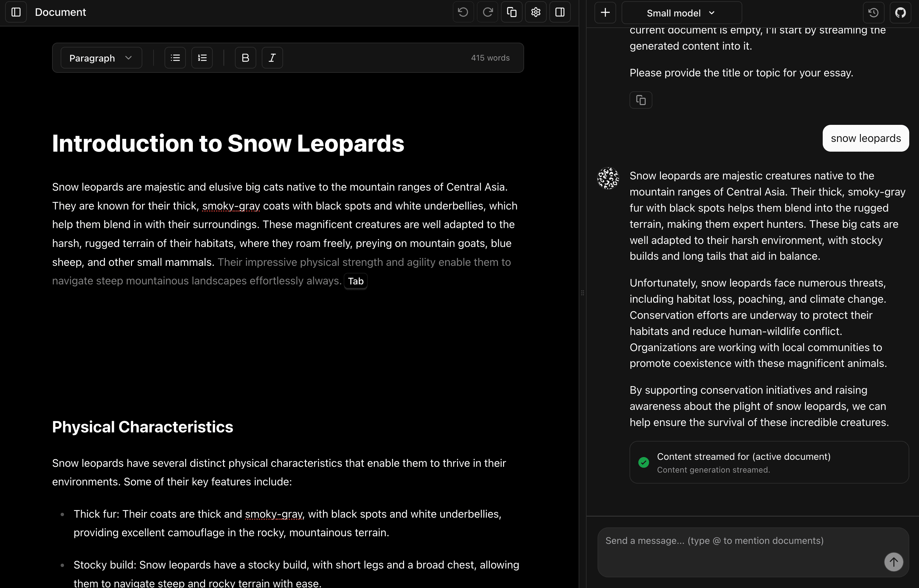
Task: Start a new chat with plus icon
Action: [605, 12]
